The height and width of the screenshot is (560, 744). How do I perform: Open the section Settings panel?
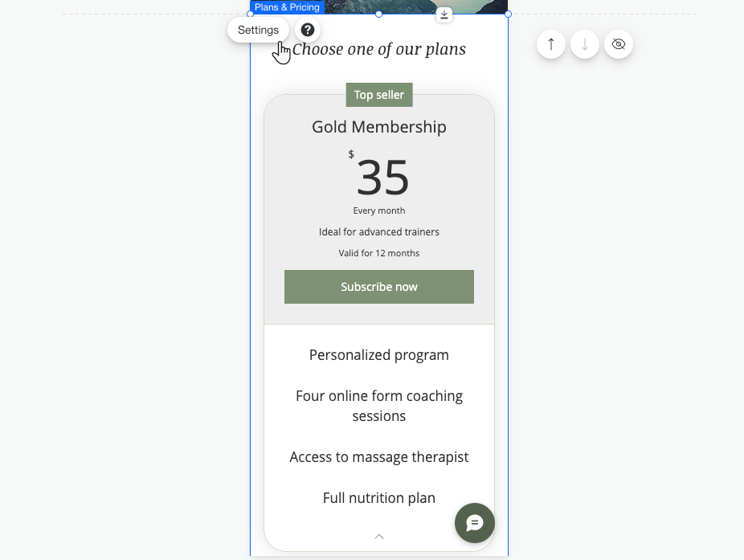tap(258, 30)
